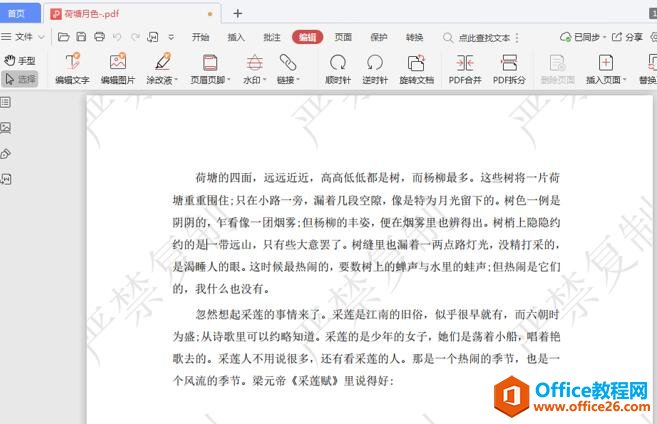Click the 编辑图片 edit picture tool
The image size is (657, 424).
(x=118, y=68)
